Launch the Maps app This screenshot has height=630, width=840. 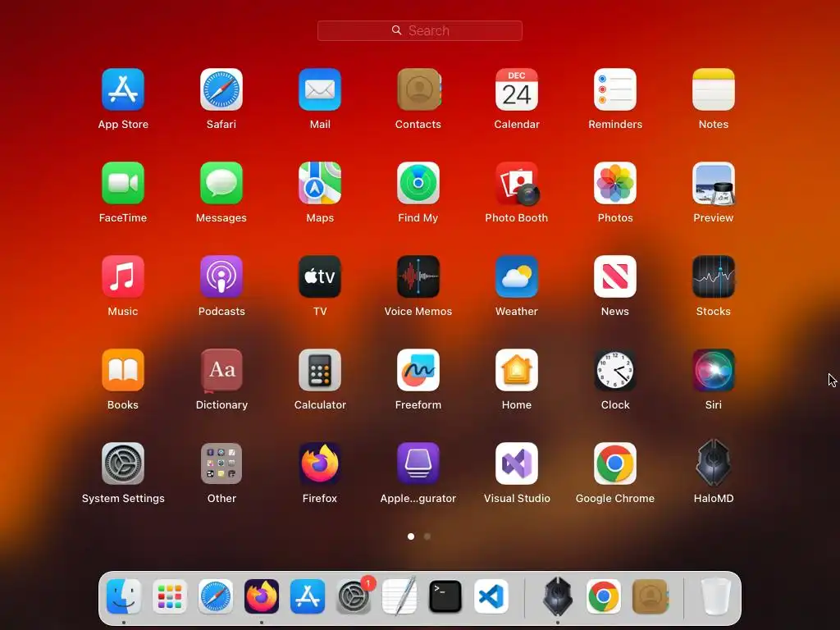click(320, 183)
